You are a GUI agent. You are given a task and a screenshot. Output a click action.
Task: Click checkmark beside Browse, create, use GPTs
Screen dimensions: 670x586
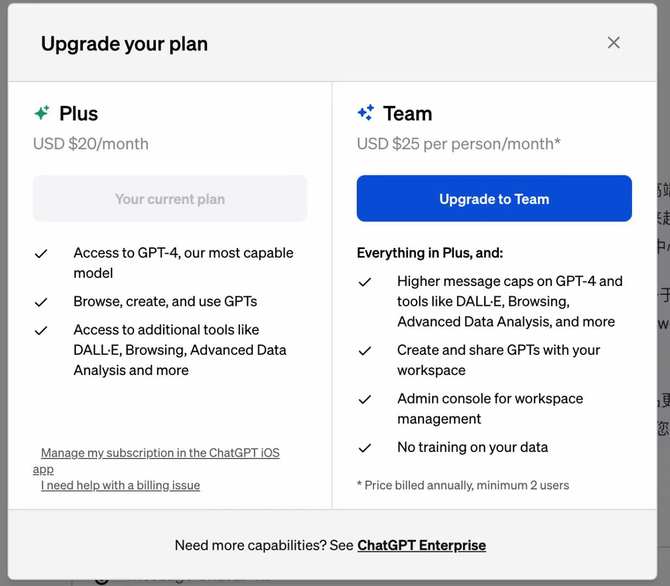[41, 302]
